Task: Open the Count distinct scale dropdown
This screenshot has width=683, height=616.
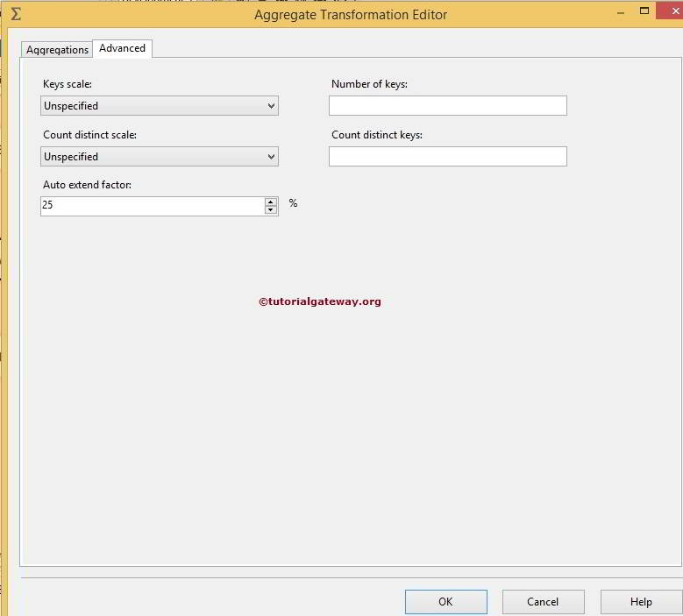Action: (160, 157)
